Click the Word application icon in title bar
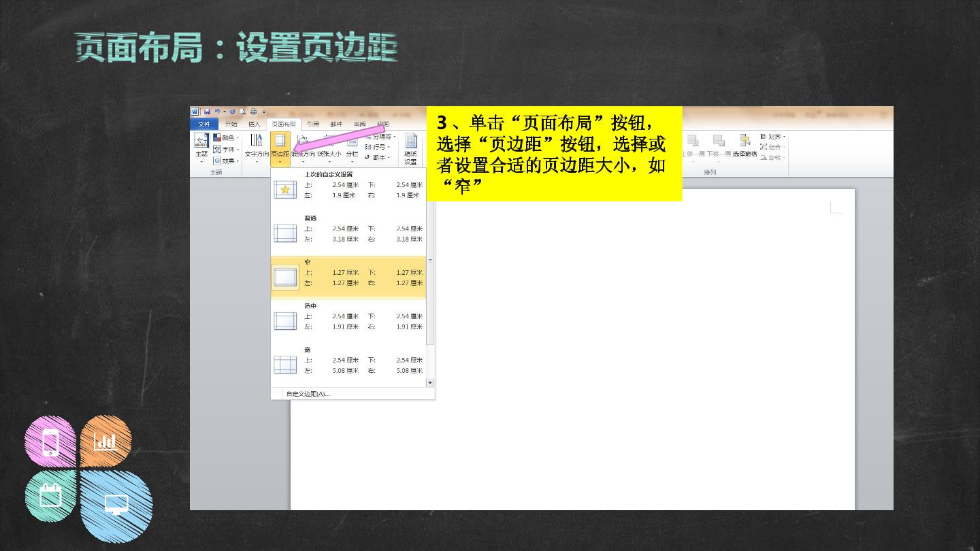Image resolution: width=980 pixels, height=551 pixels. click(195, 112)
